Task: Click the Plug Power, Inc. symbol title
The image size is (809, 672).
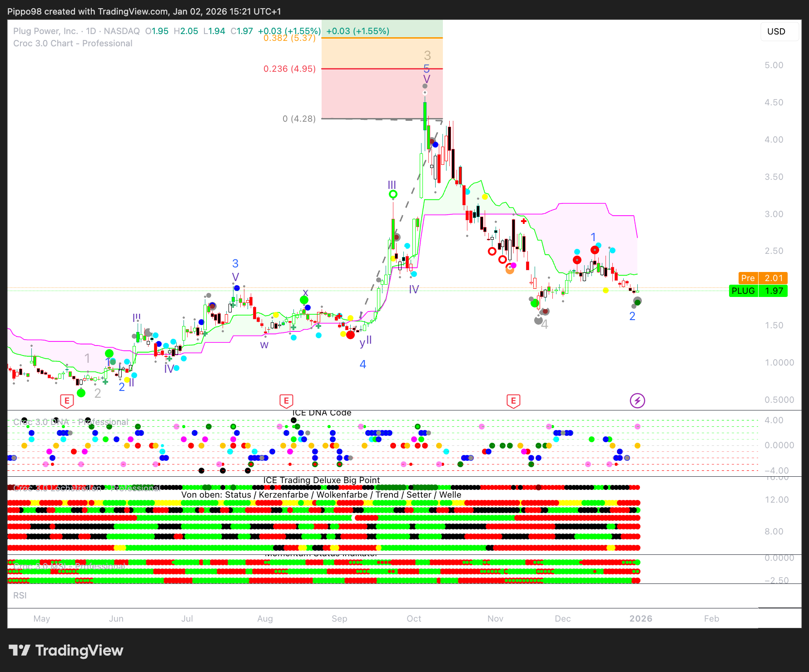Action: [x=45, y=31]
